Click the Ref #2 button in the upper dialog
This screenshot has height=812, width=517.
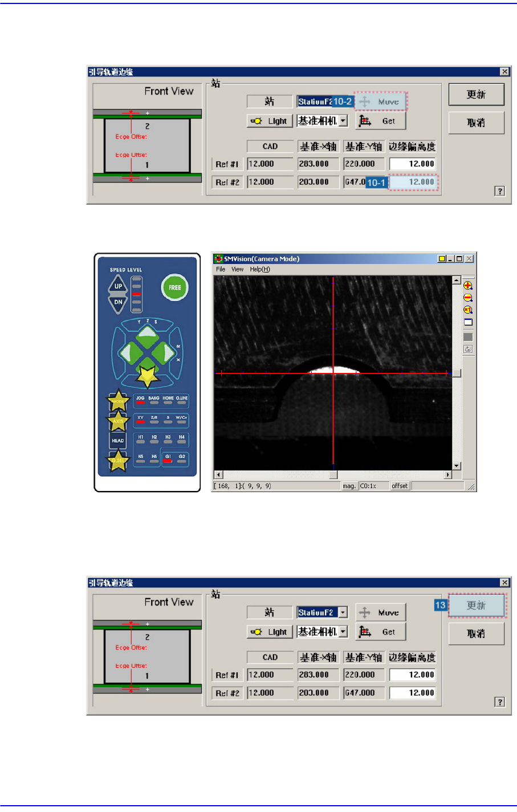(x=227, y=182)
